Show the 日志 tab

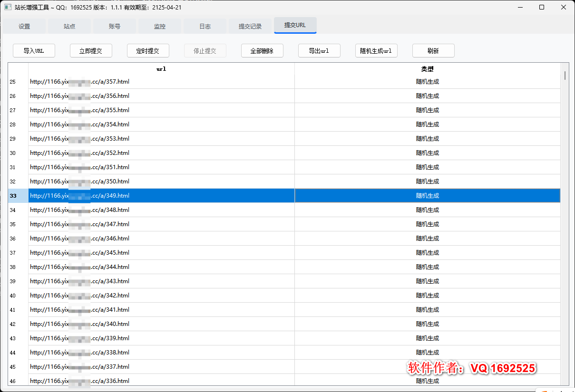pyautogui.click(x=205, y=27)
